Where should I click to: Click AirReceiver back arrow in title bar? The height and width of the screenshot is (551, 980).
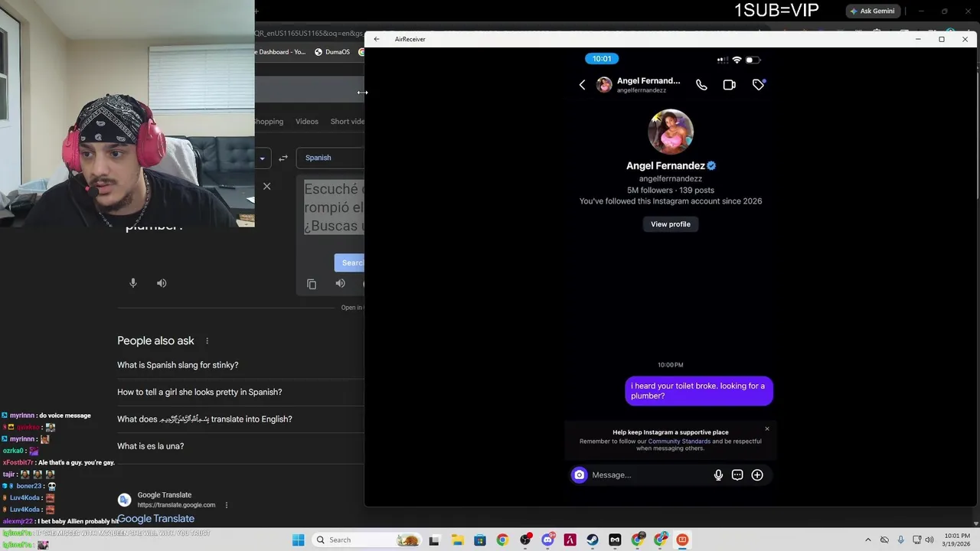[x=377, y=39]
